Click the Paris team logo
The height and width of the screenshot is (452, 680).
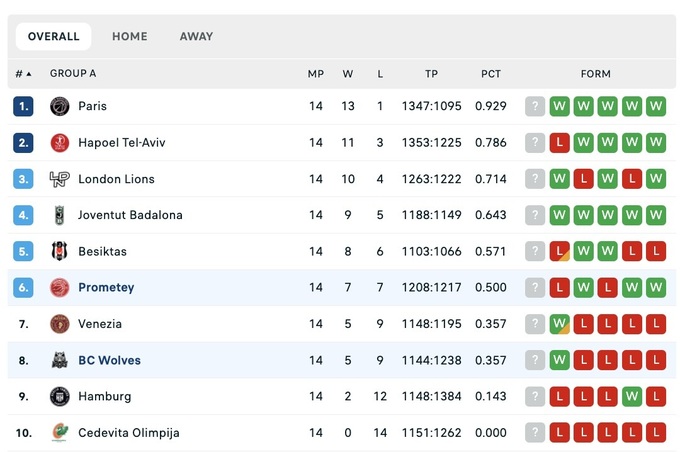[60, 106]
